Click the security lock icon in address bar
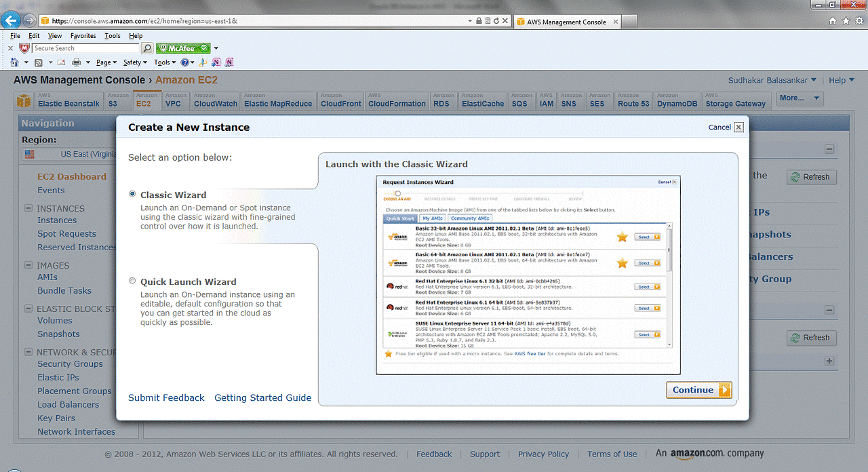Image resolution: width=868 pixels, height=472 pixels. coord(479,21)
